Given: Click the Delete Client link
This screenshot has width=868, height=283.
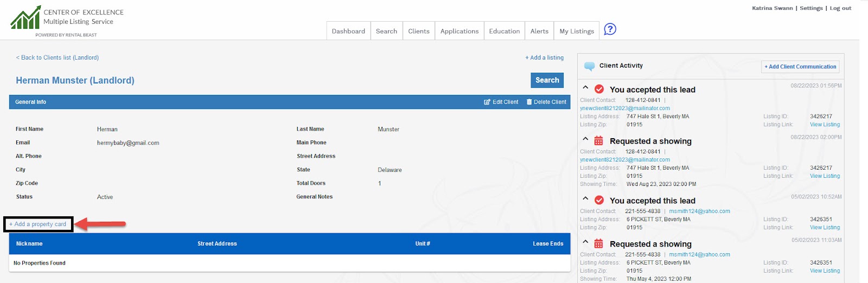Looking at the screenshot, I should point(546,102).
